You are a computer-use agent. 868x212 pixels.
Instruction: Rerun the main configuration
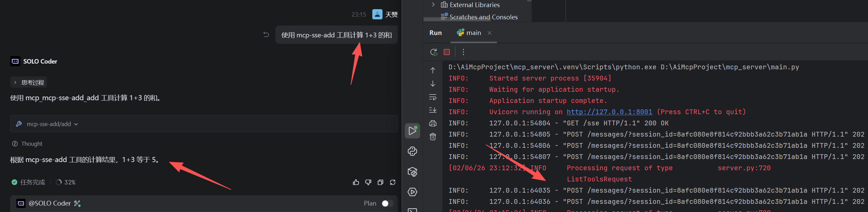(x=433, y=52)
